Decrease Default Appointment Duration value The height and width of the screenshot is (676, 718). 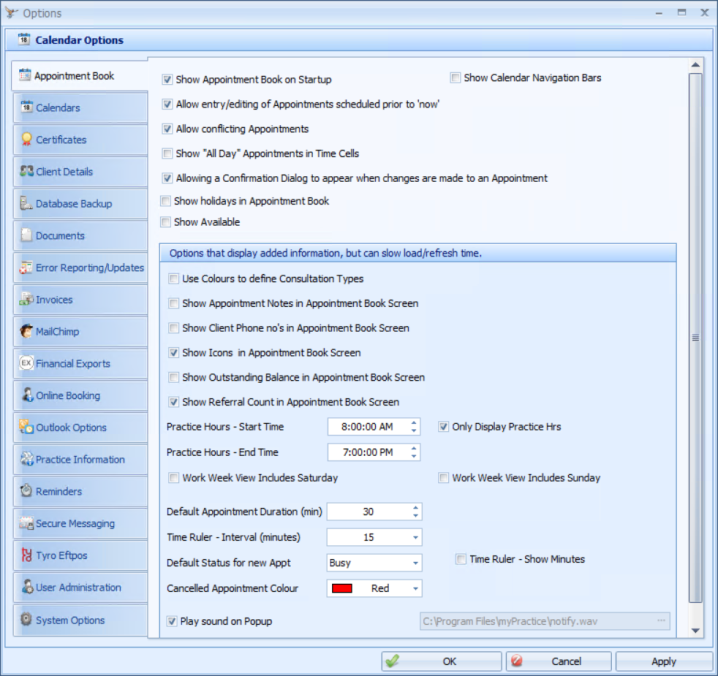click(x=415, y=516)
